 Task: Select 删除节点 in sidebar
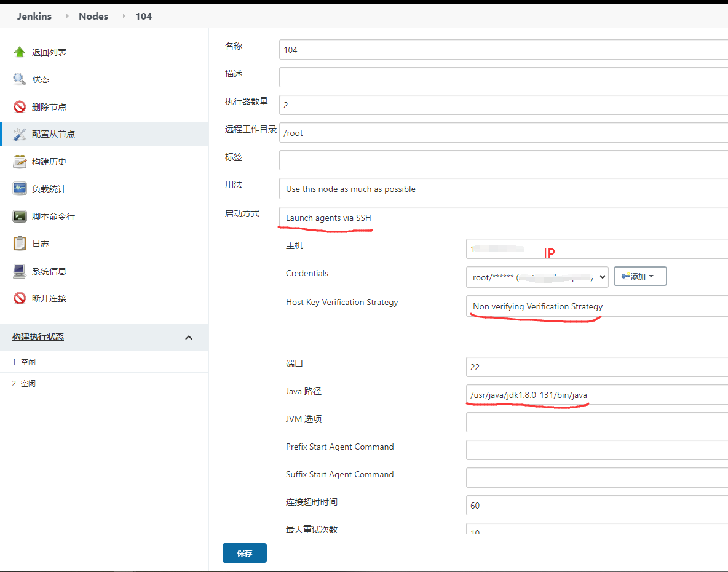click(x=49, y=107)
